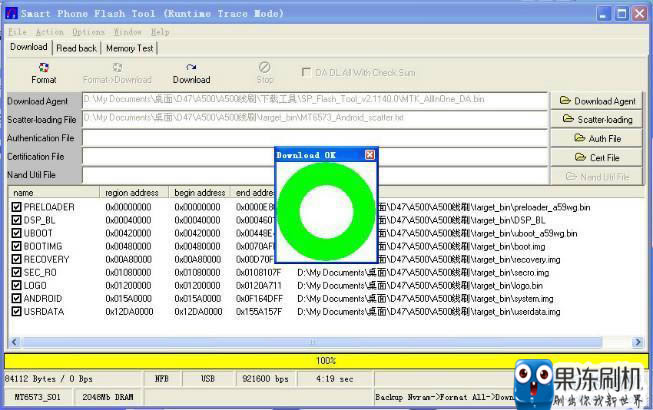Open the Download Agent file browser
This screenshot has width=653, height=410.
pos(597,101)
